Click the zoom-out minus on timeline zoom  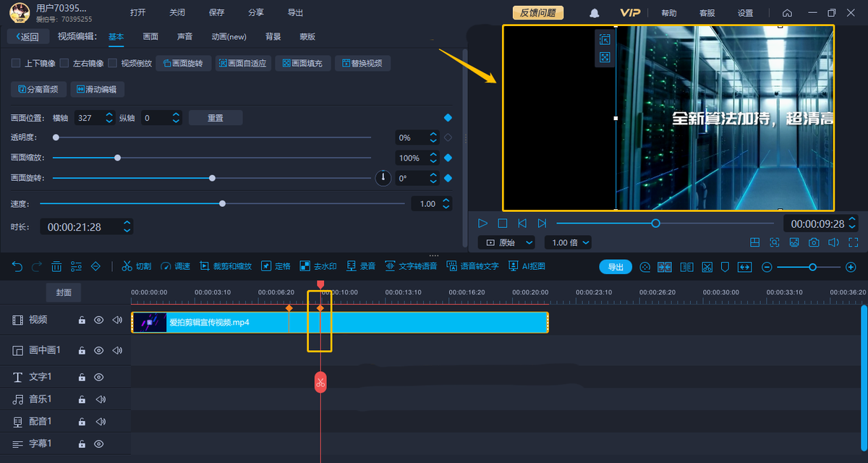[767, 267]
